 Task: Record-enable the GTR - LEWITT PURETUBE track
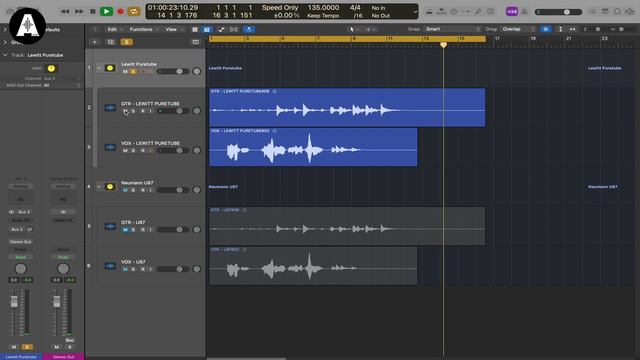pos(142,111)
